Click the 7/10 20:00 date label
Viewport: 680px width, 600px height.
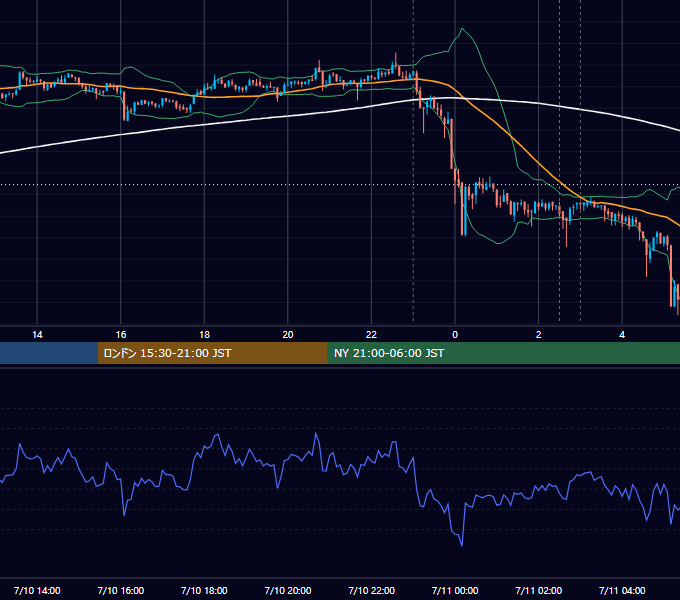288,590
